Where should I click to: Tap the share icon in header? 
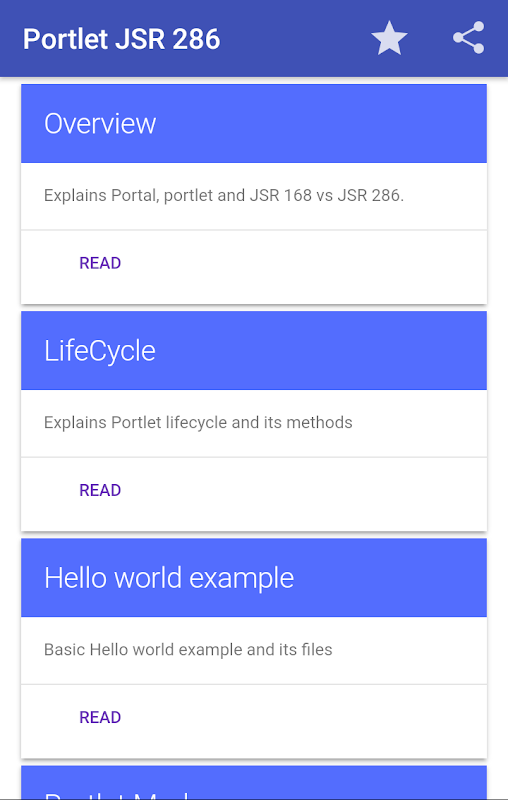pos(468,38)
